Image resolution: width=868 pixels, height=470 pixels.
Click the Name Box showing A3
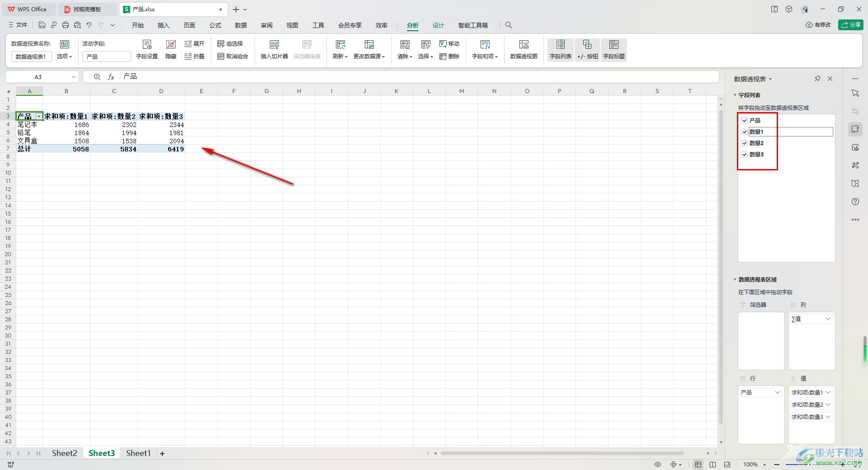point(42,77)
